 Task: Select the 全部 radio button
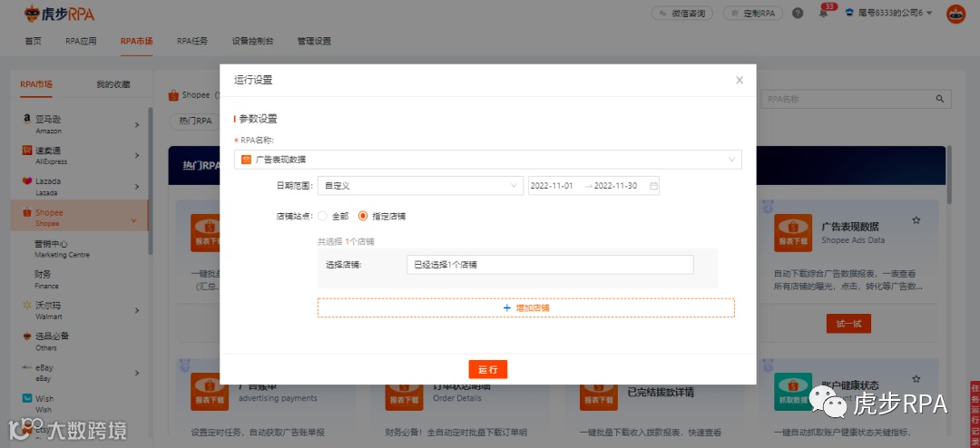(322, 216)
